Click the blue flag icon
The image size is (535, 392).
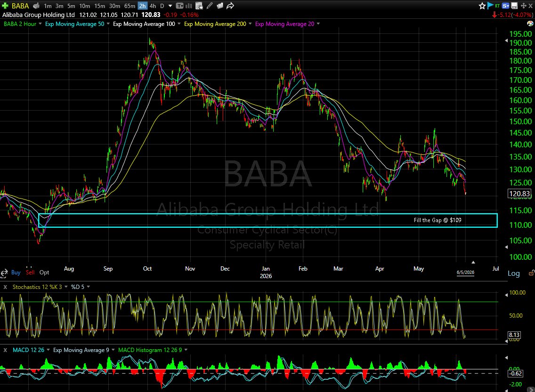[x=490, y=6]
